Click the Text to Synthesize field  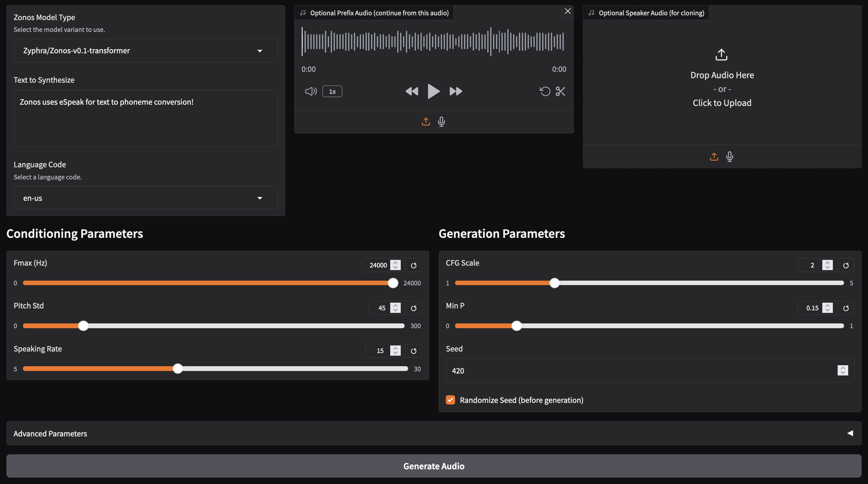coord(145,118)
